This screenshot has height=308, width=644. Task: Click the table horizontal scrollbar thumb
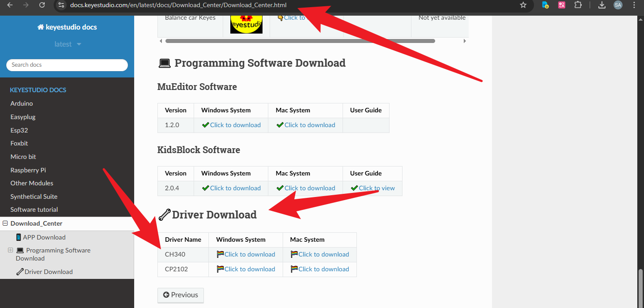point(300,41)
